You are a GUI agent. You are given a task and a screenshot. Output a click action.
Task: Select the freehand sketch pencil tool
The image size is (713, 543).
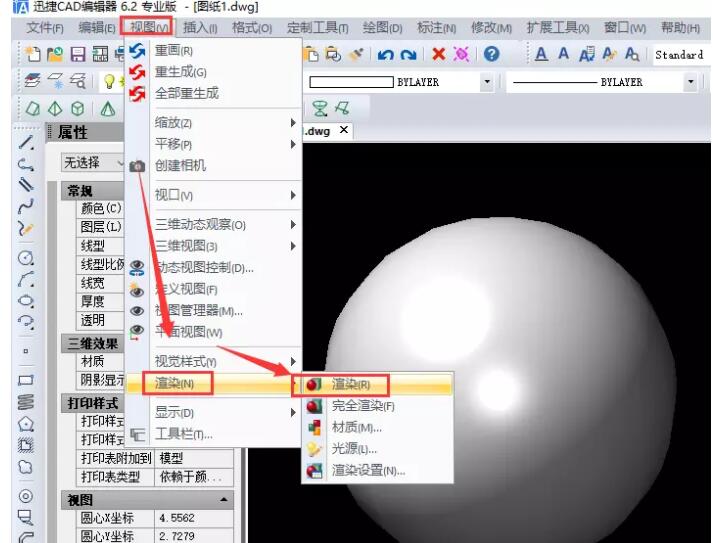point(26,227)
